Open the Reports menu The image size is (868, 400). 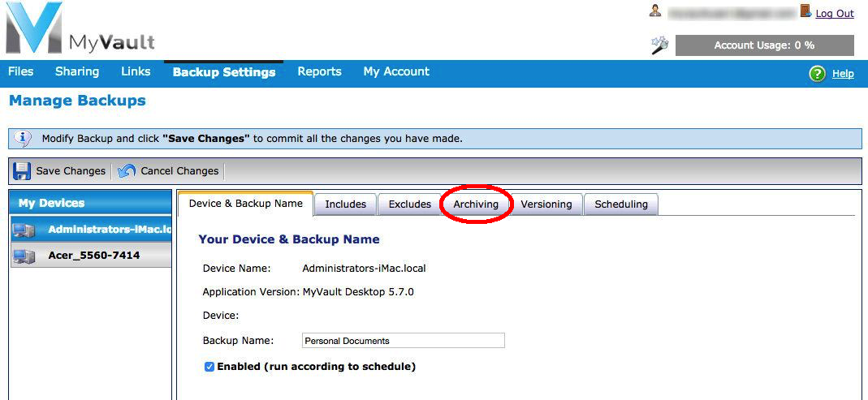[x=319, y=71]
